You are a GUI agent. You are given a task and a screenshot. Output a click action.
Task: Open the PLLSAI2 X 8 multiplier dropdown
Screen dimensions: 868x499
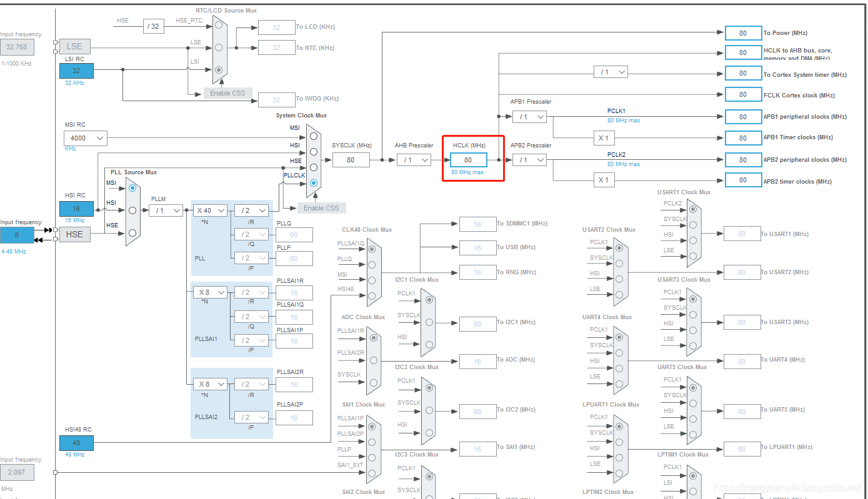pos(210,384)
